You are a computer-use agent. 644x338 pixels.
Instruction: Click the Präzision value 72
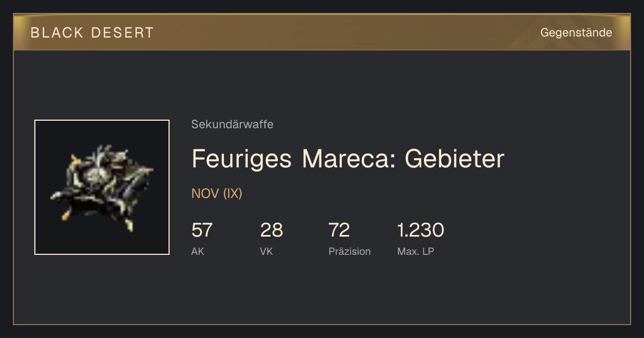tap(339, 230)
